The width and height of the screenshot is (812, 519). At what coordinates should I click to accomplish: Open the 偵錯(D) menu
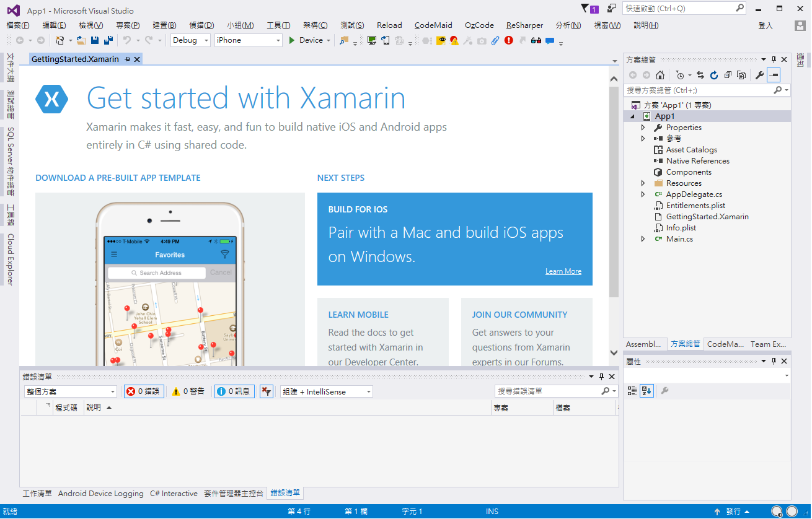pyautogui.click(x=201, y=25)
